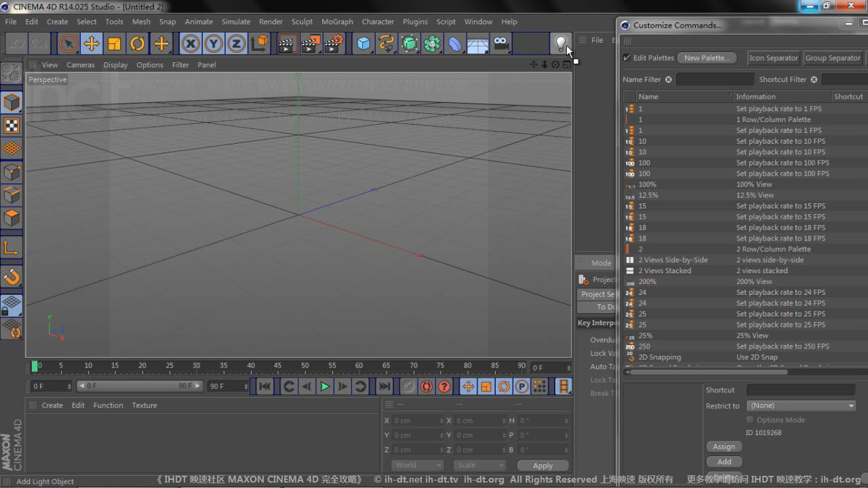
Task: Click the New Palette button
Action: [x=707, y=58]
